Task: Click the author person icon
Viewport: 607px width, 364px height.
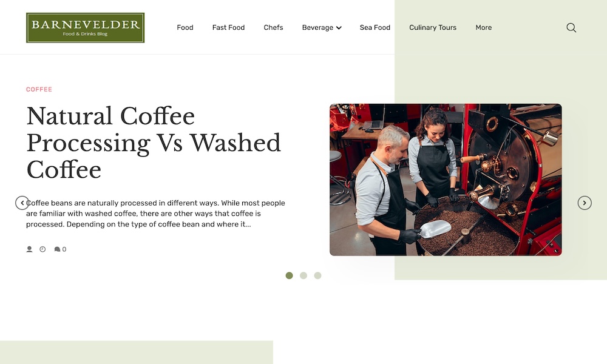Action: (29, 249)
